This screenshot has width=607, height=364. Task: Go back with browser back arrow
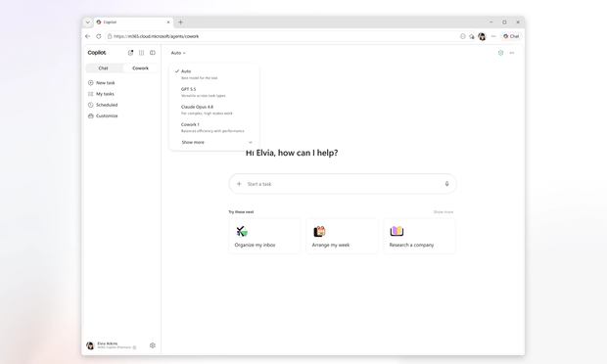point(87,36)
